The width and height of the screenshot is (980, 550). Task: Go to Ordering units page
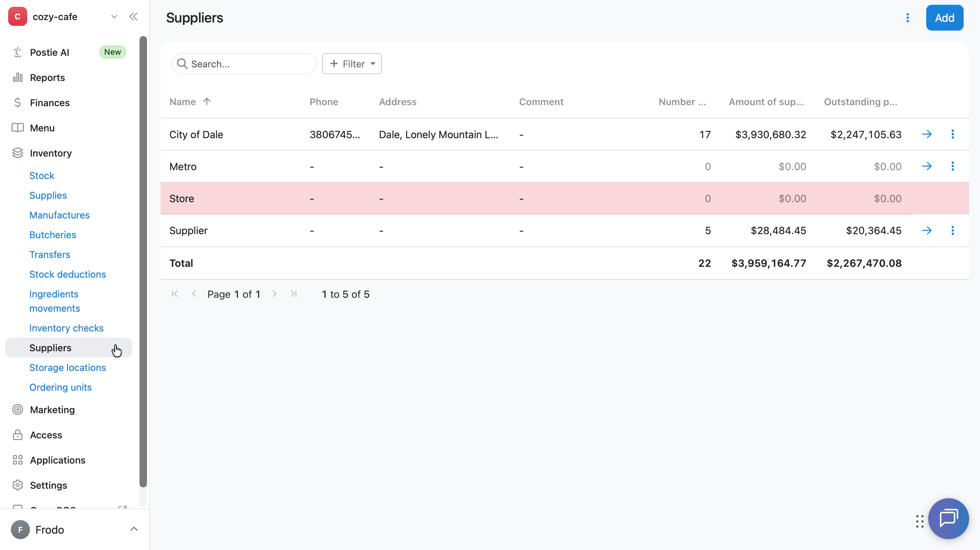(x=61, y=387)
